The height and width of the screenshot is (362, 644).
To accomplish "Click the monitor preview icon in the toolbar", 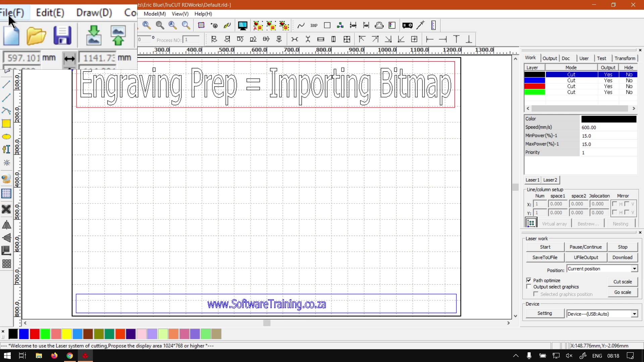I will pyautogui.click(x=243, y=25).
